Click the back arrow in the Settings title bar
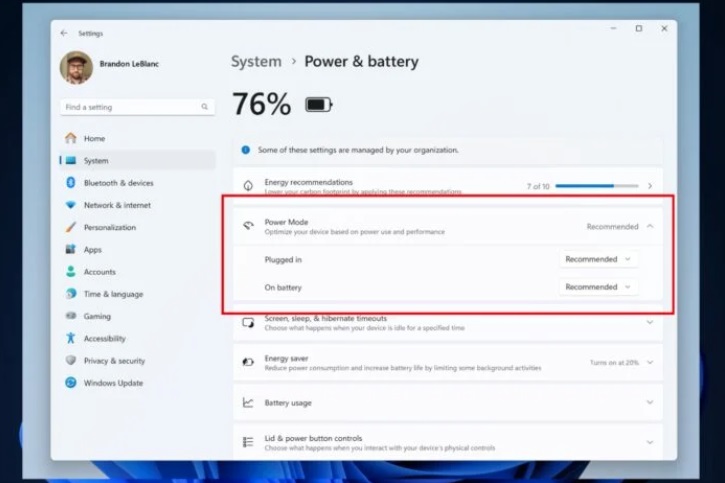 point(64,33)
